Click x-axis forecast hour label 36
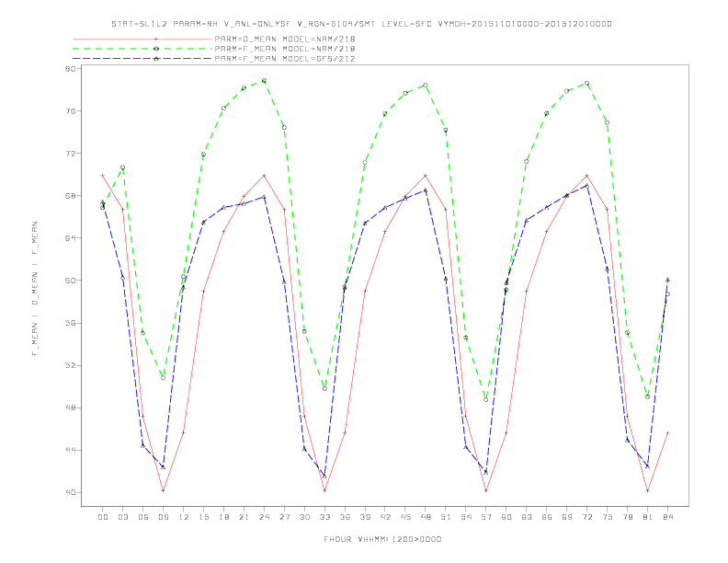The height and width of the screenshot is (563, 728). point(345,517)
